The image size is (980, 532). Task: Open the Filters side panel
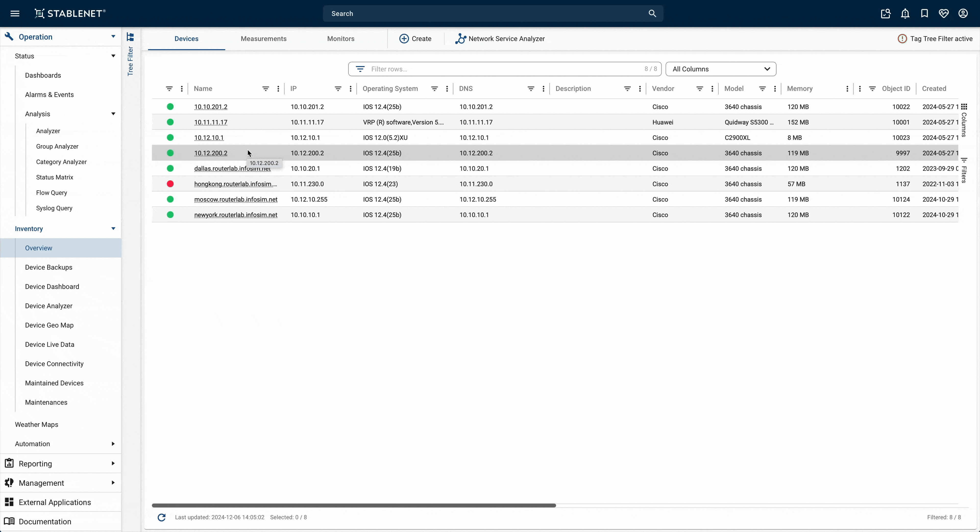[x=964, y=171]
